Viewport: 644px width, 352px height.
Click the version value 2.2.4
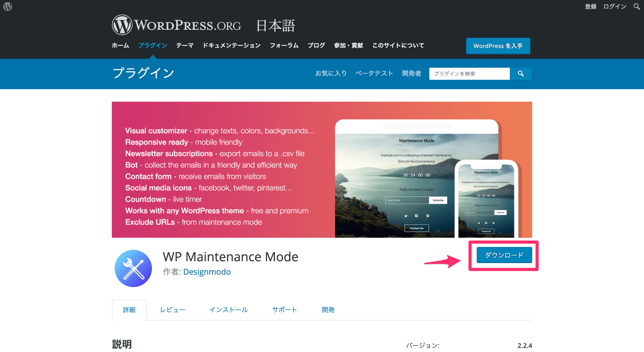click(x=525, y=346)
